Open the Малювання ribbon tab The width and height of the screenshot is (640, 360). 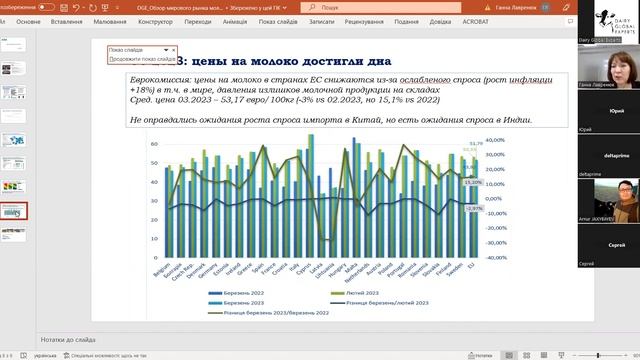tap(110, 22)
